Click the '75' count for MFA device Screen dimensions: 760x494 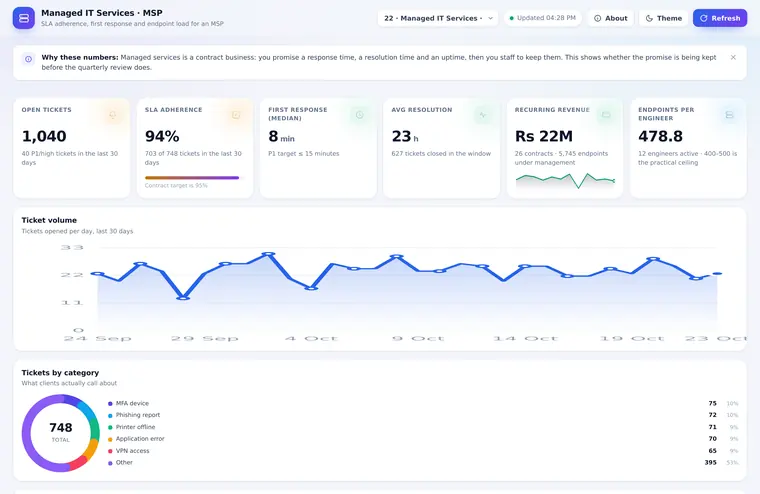[x=712, y=403]
